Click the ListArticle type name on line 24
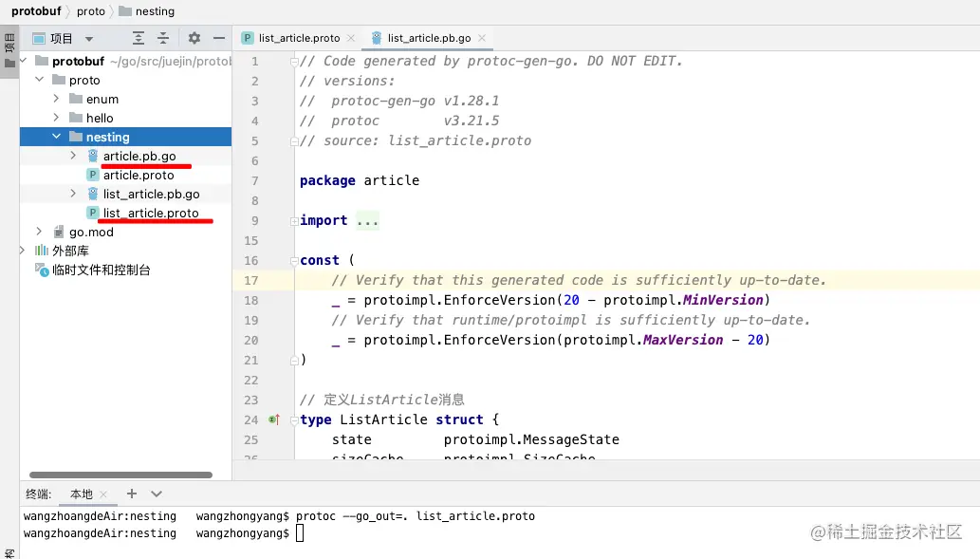Screen dimensions: 980x559 [383, 419]
